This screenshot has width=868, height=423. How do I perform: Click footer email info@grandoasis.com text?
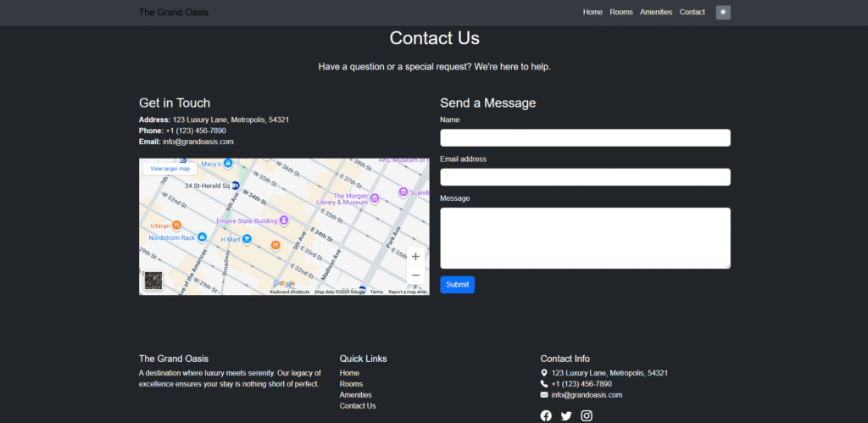[x=587, y=395]
